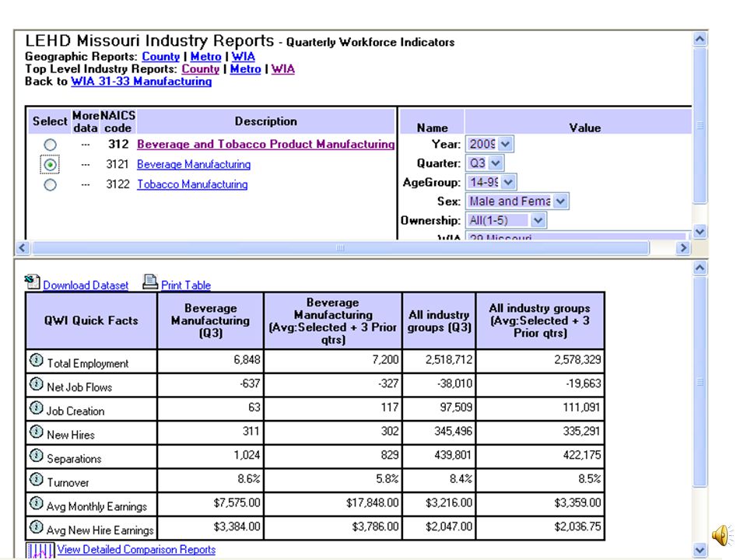Click the Net Job Flows value -637
Screen dimensions: 747x560
point(250,383)
